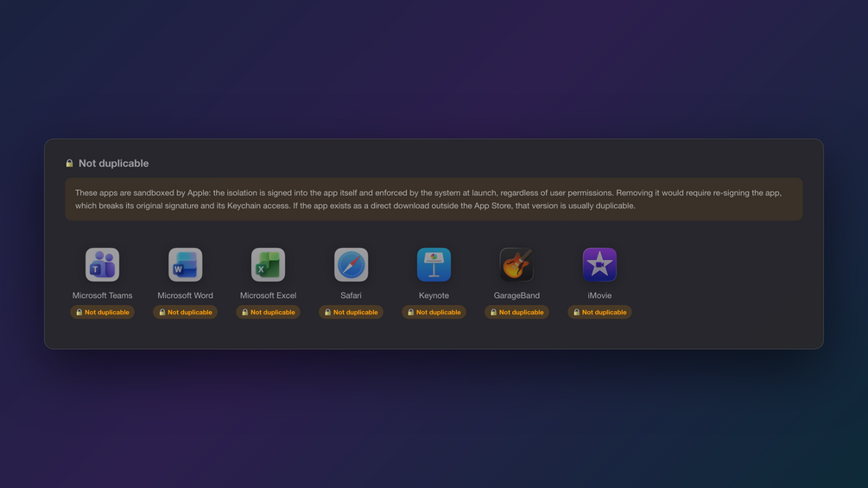Click the Microsoft Excel name label

268,295
